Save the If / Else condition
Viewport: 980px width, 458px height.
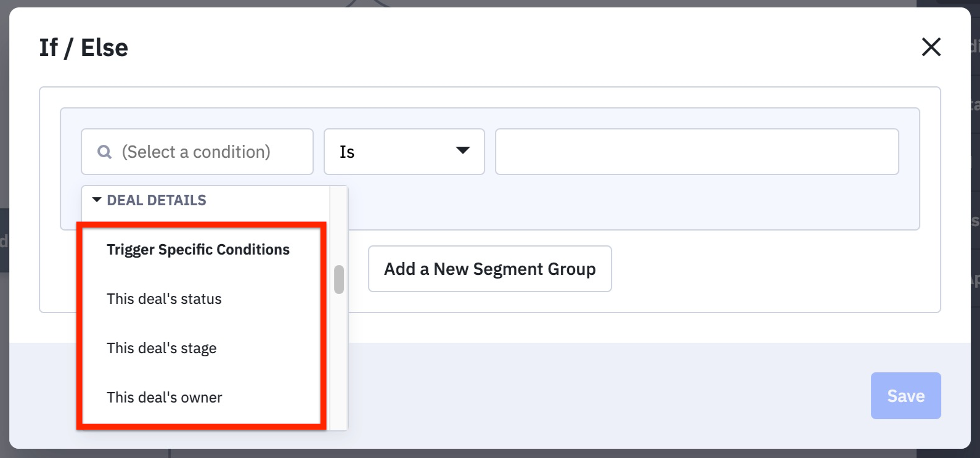click(905, 396)
